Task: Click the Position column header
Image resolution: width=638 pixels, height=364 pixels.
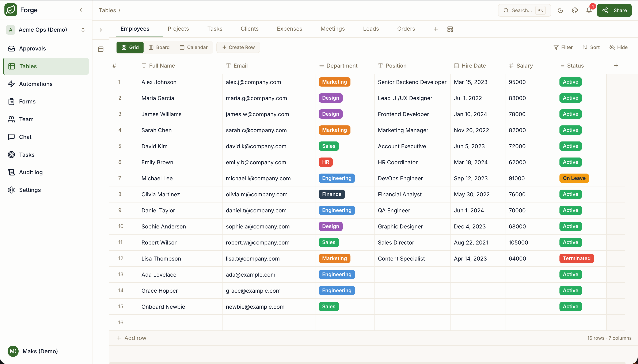Action: (412, 65)
